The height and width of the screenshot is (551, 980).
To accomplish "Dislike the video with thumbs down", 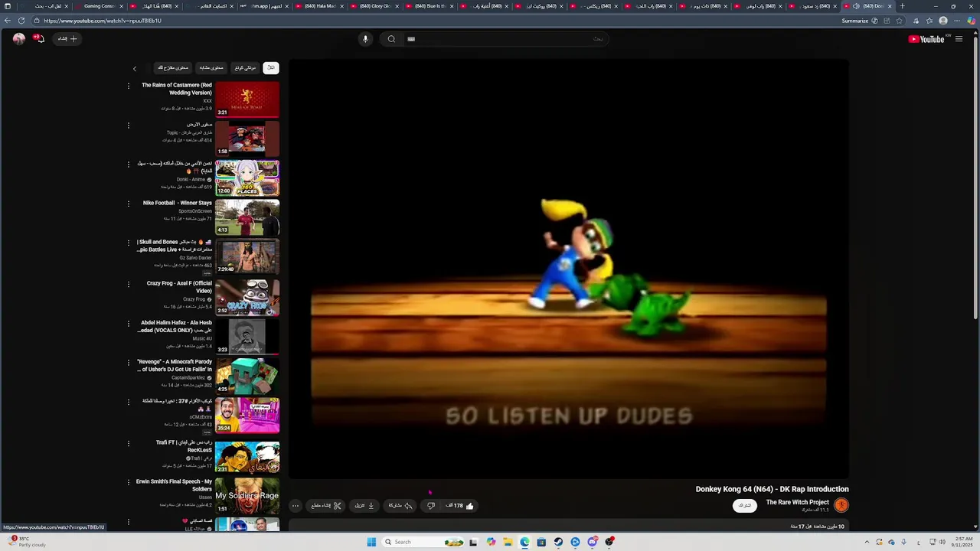I will [x=431, y=506].
